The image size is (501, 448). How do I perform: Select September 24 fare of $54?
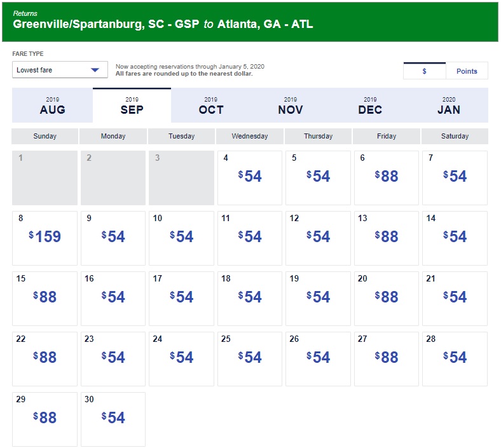tap(181, 358)
